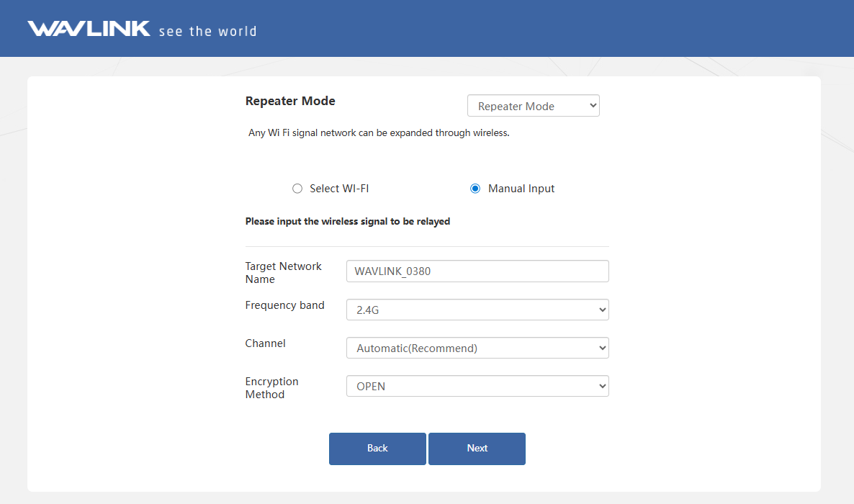Click the 'Select WI-FI' label text
854x504 pixels.
339,189
